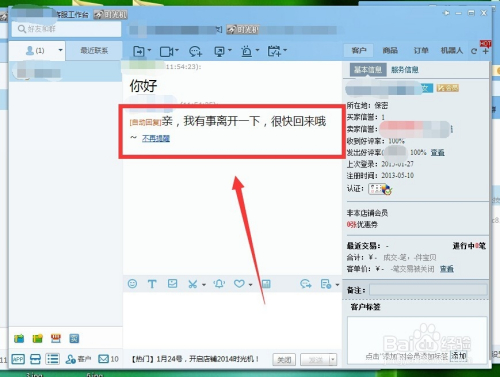Click the scissors screenshot icon
Viewport: 500px width, 377px height.
coord(192,284)
